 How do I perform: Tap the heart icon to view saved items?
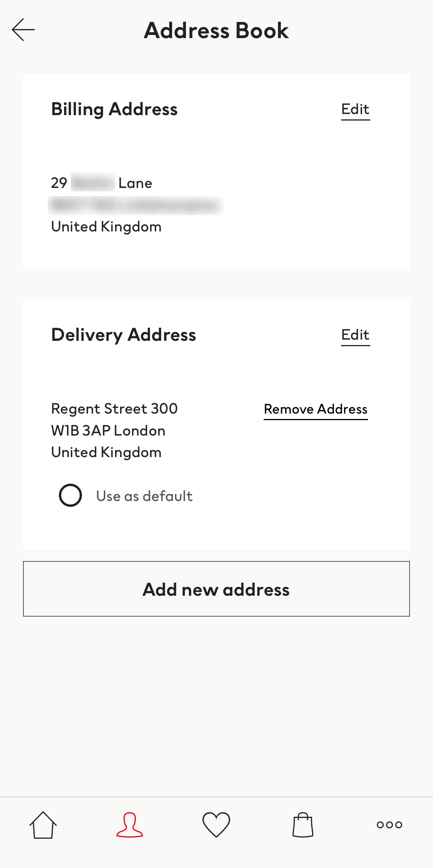point(216,824)
